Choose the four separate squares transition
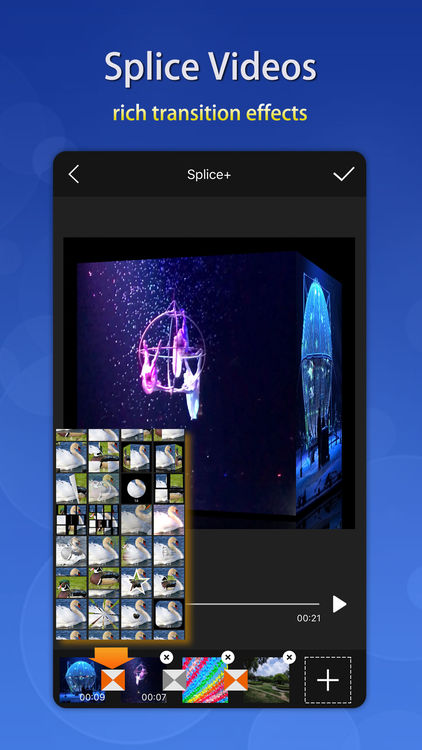This screenshot has height=750, width=422. (169, 488)
